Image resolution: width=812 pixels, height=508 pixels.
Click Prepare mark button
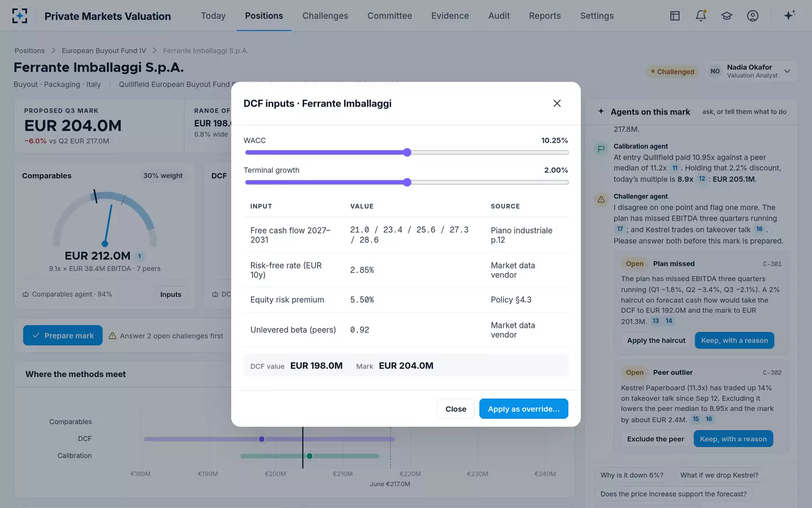point(63,335)
